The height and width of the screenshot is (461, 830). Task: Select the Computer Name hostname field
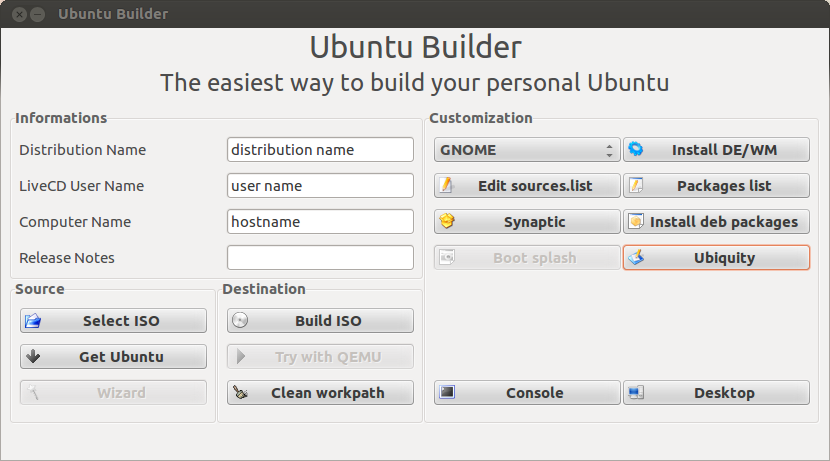coord(320,222)
